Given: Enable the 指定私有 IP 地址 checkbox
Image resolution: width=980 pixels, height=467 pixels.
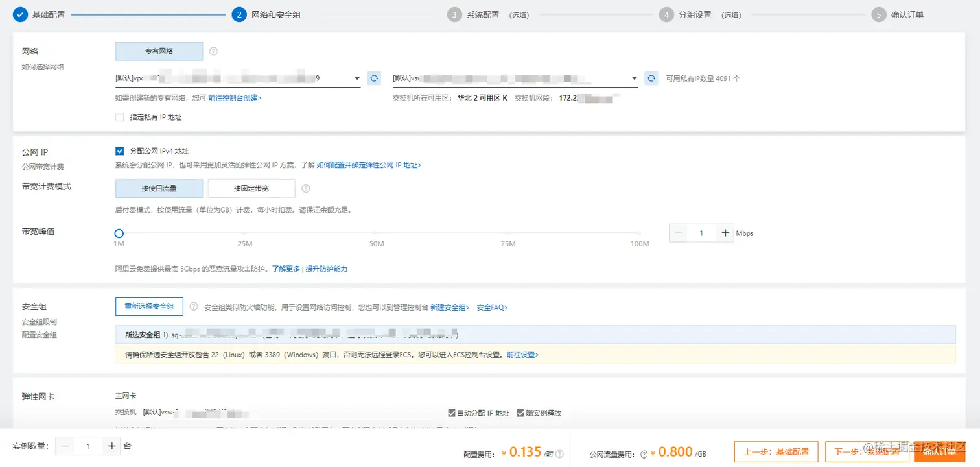Looking at the screenshot, I should click(x=119, y=117).
